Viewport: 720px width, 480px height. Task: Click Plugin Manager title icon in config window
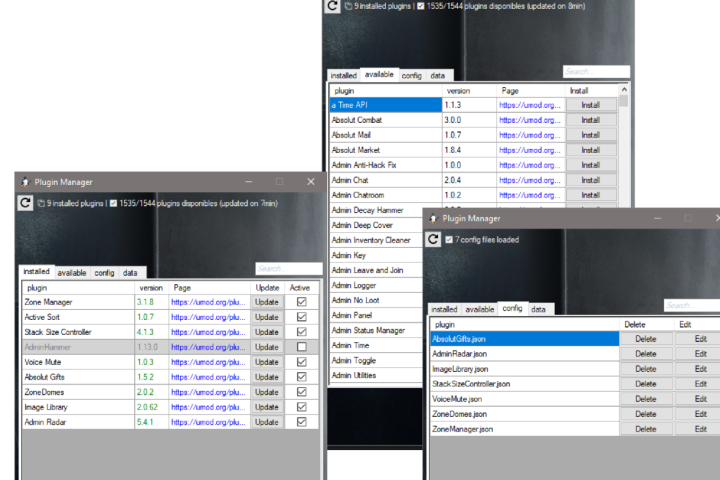pyautogui.click(x=432, y=217)
